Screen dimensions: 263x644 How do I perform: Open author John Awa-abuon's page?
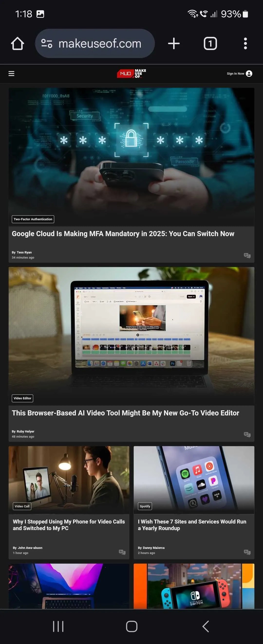coord(30,548)
